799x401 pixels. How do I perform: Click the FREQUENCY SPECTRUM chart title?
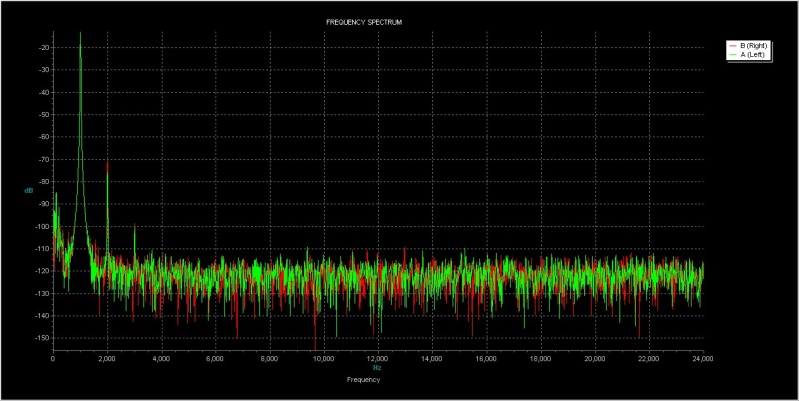click(x=364, y=23)
